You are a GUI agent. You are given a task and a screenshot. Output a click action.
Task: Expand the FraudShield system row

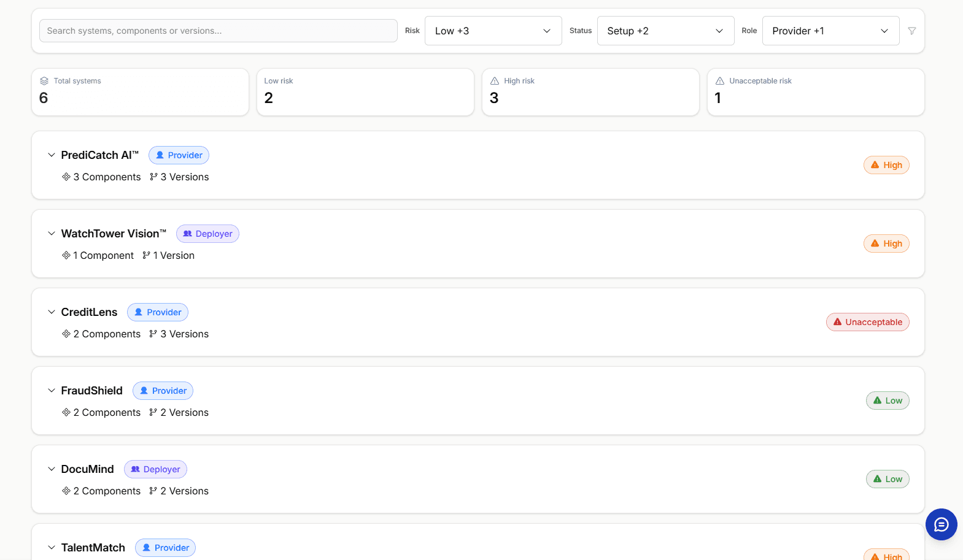tap(52, 391)
